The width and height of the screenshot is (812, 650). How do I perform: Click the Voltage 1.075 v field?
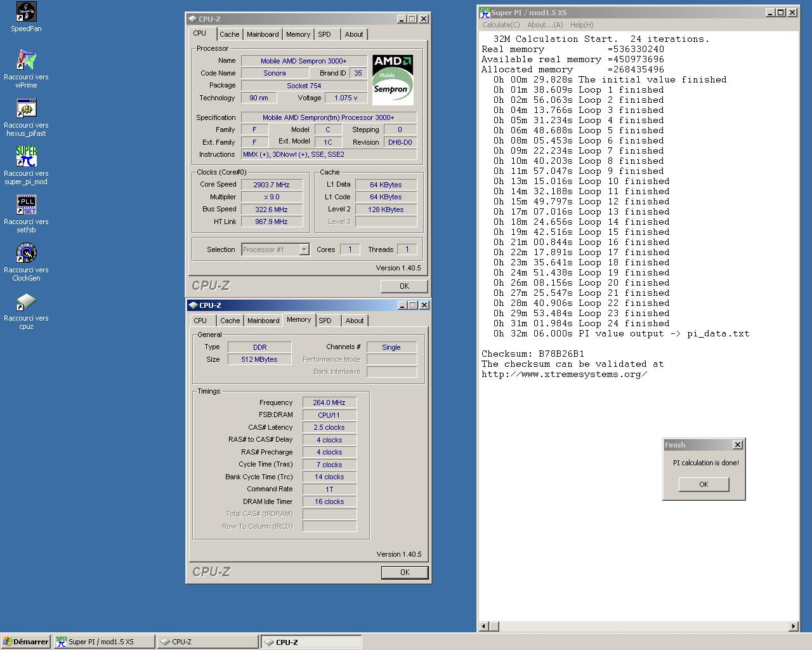pyautogui.click(x=346, y=98)
